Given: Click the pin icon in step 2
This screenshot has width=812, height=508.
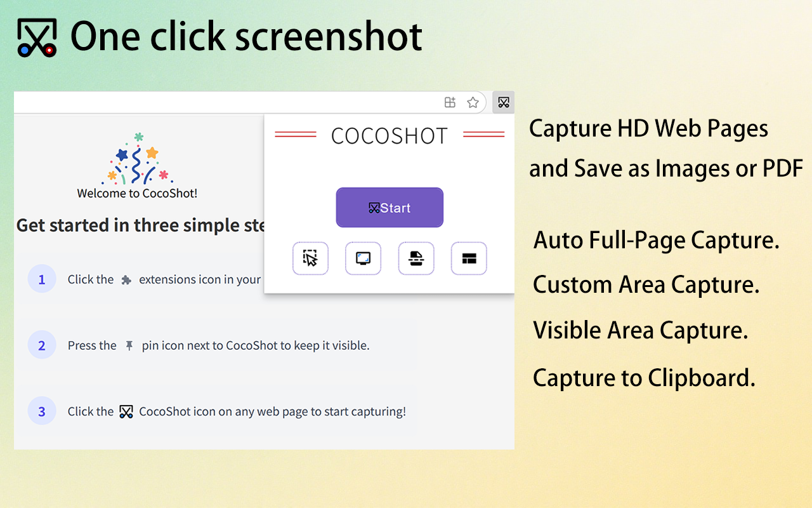Looking at the screenshot, I should coord(129,346).
